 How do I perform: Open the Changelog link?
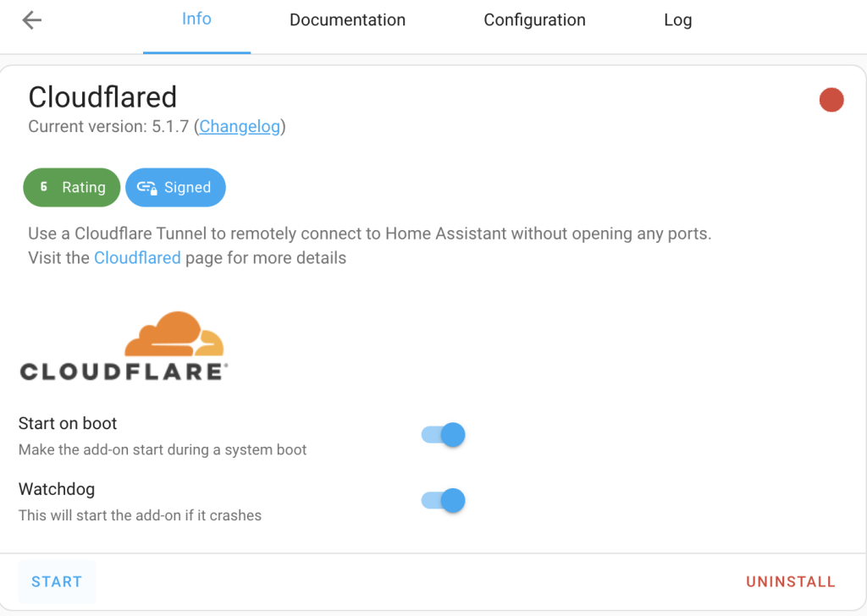(x=240, y=127)
